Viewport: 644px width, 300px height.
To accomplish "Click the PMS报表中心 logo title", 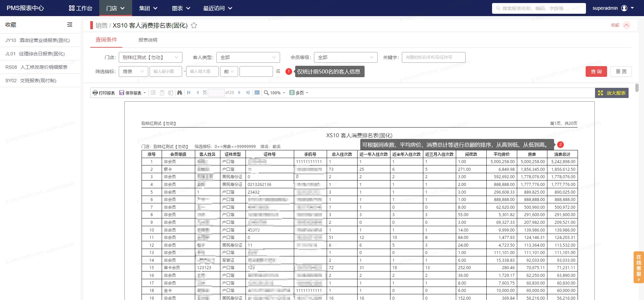I will point(25,8).
